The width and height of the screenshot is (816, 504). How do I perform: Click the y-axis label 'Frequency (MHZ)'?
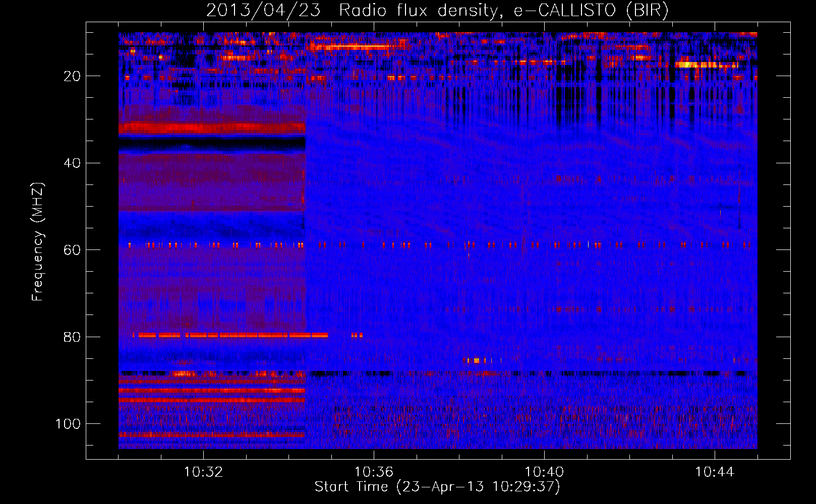tap(38, 242)
